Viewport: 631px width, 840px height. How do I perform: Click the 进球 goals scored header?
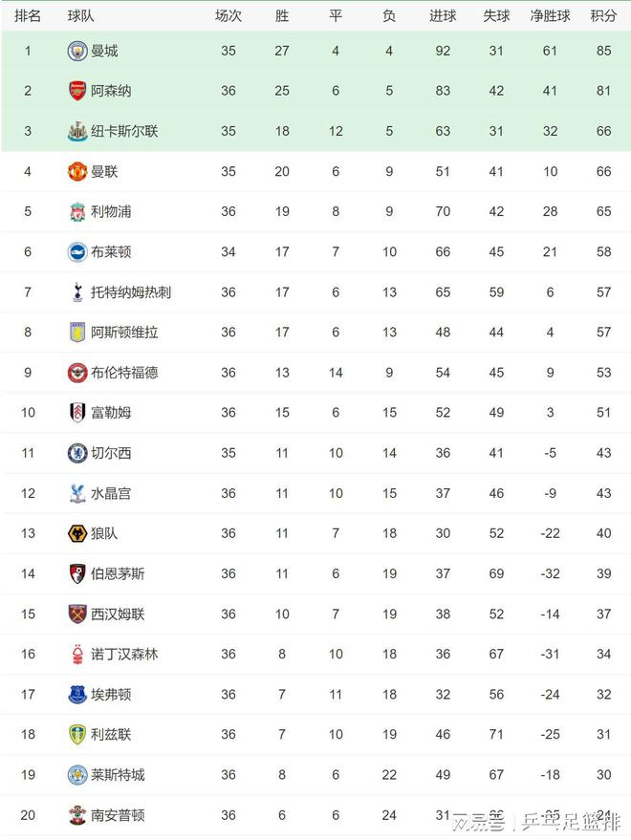pos(443,16)
